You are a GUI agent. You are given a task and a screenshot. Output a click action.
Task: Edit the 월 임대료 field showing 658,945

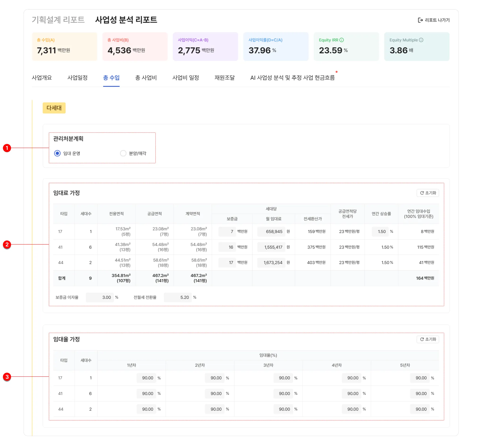coord(271,231)
